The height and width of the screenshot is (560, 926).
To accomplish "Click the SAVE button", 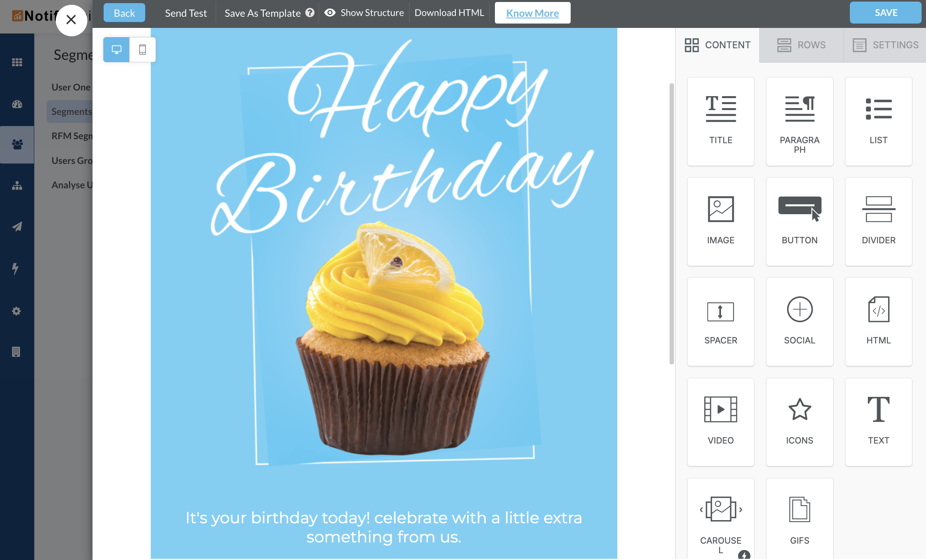I will (x=885, y=13).
